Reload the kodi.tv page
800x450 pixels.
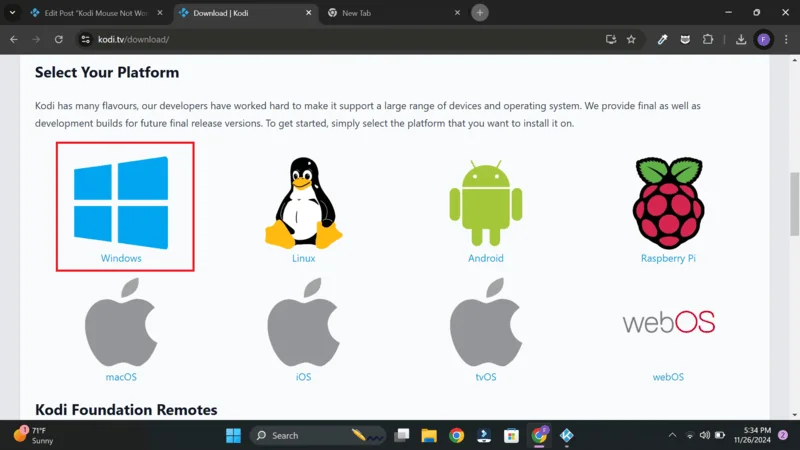59,39
